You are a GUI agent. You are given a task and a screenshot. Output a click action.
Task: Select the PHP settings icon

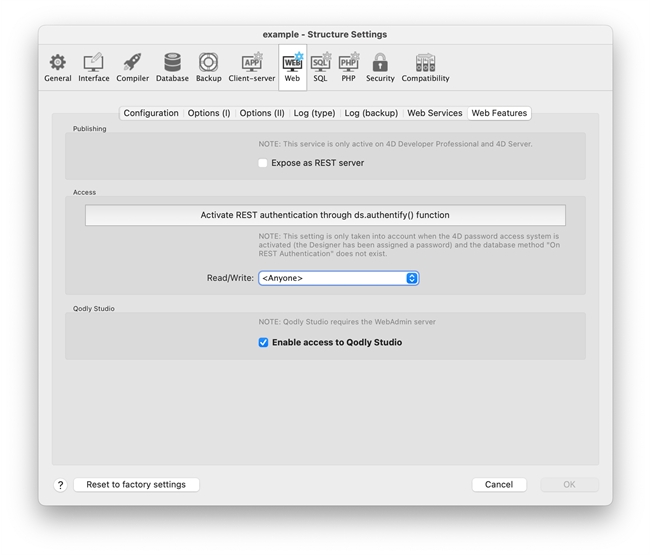[348, 67]
